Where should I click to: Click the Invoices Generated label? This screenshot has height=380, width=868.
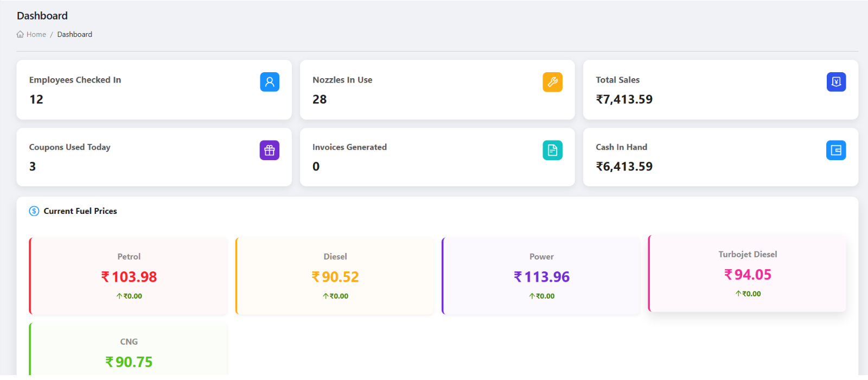(350, 147)
